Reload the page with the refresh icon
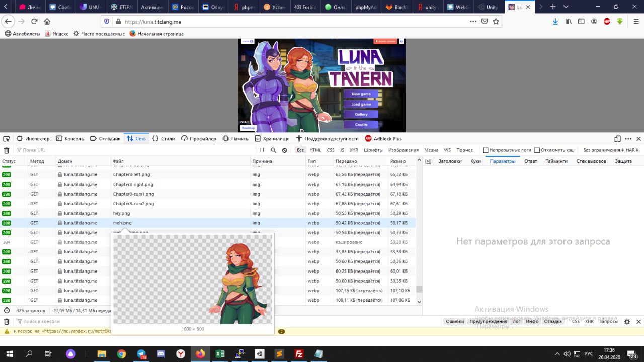The image size is (644, 362). (34, 22)
